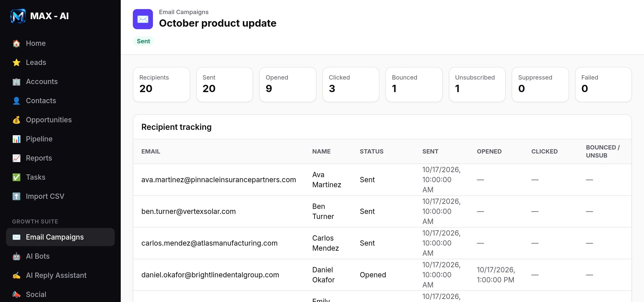Click Sent status in Ben Turner row

367,211
